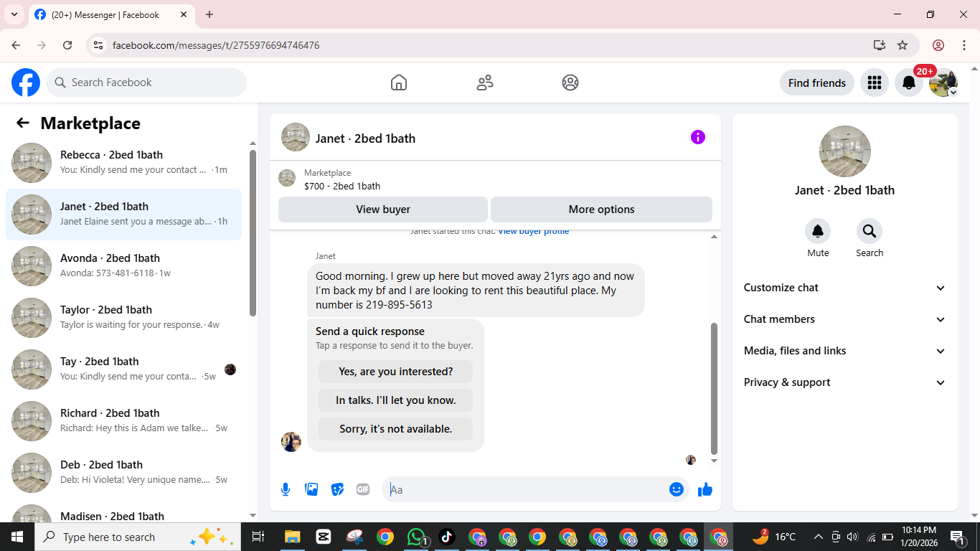Expand the Privacy & support section
The height and width of the screenshot is (551, 980).
[845, 382]
